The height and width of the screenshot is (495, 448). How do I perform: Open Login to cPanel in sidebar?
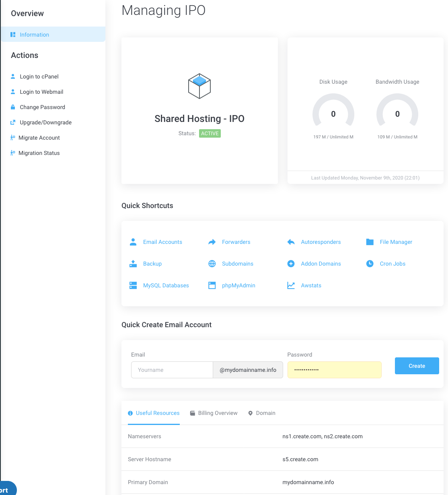pos(39,76)
